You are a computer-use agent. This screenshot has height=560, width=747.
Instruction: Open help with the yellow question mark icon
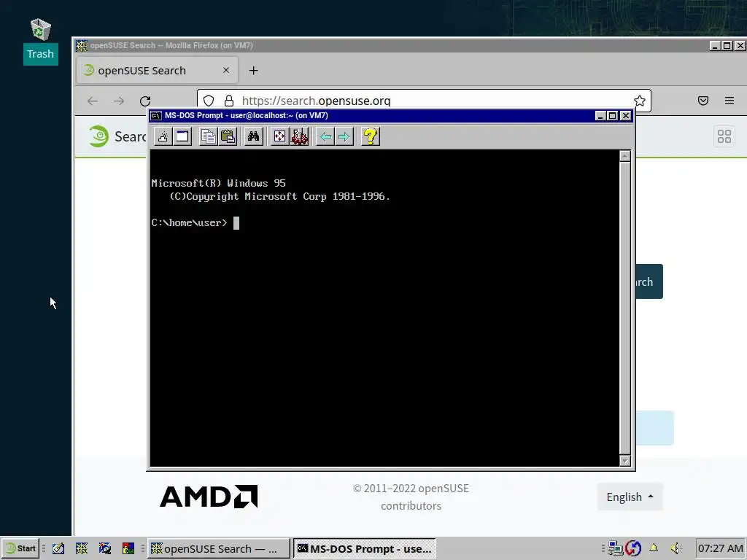click(370, 136)
